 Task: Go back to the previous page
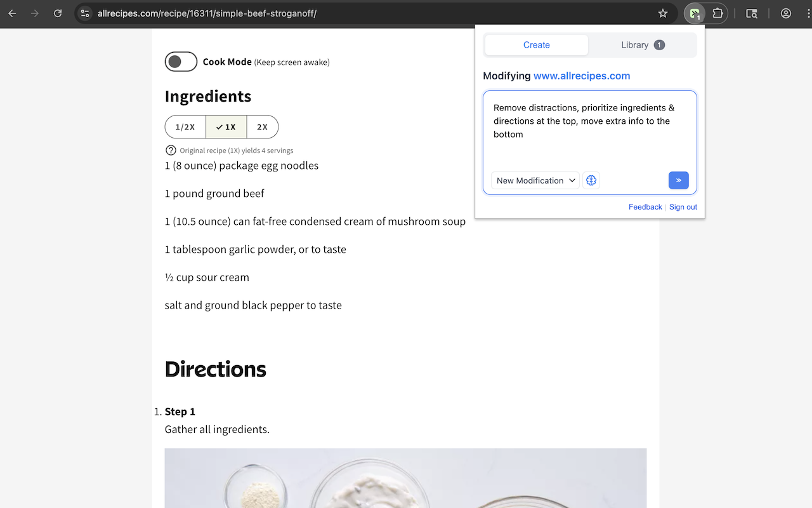13,13
